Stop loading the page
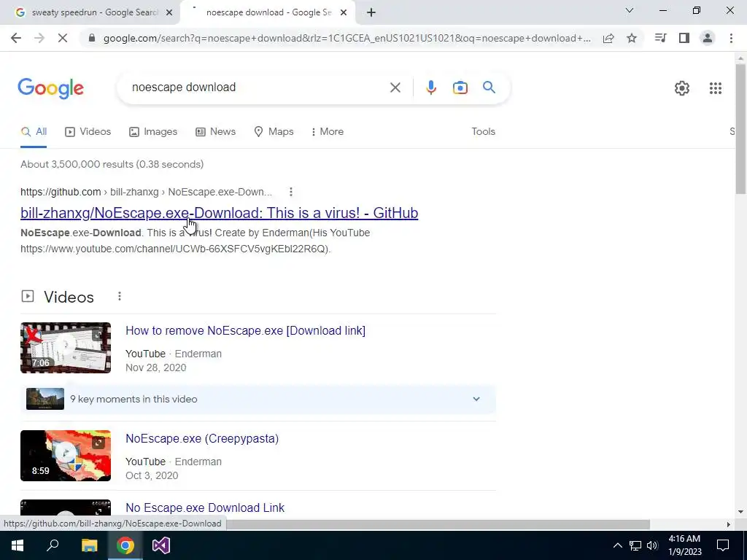Viewport: 747px width, 560px height. point(63,38)
